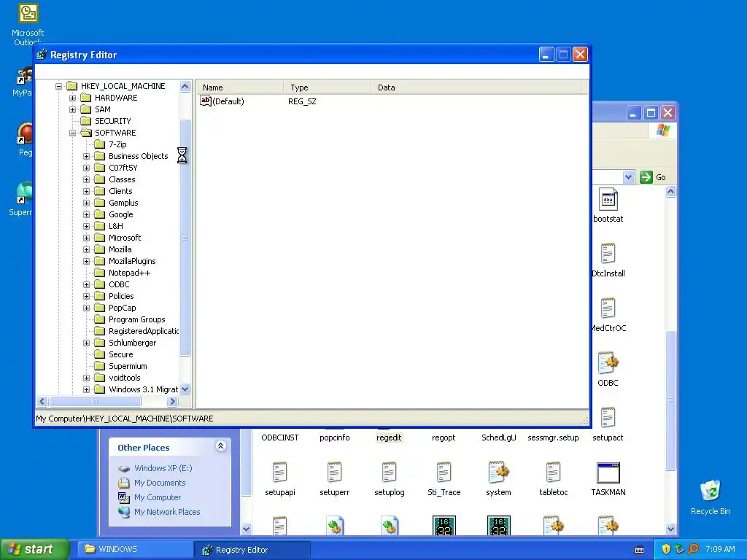Sort values by Type column header
Image resolution: width=747 pixels, height=560 pixels.
point(328,87)
